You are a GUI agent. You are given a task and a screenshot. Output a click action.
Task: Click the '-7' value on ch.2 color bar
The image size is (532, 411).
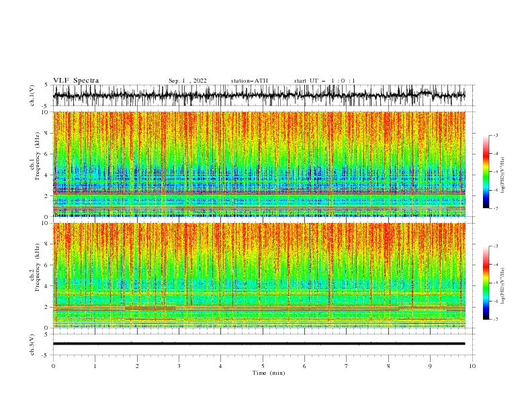click(495, 319)
